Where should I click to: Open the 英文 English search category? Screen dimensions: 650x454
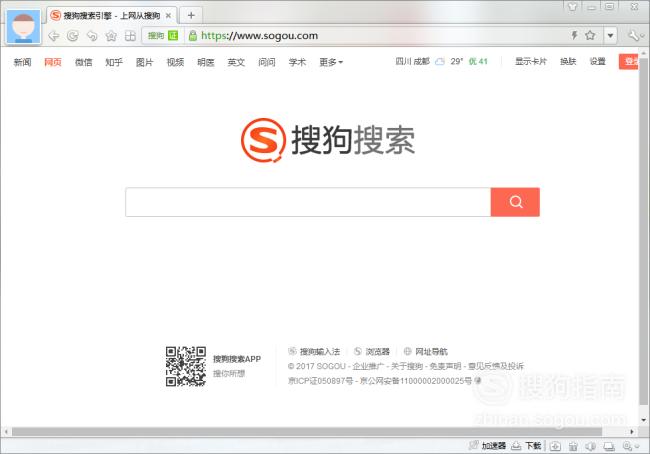click(236, 62)
